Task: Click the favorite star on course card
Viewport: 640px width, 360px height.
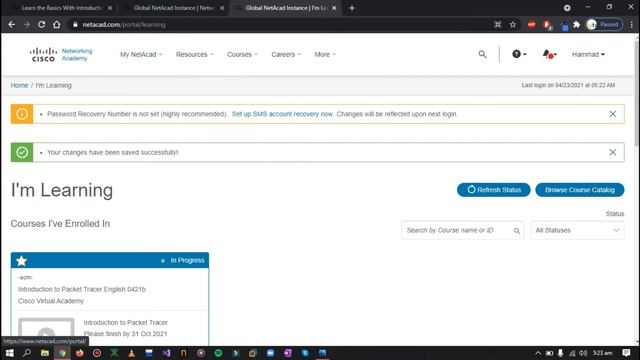Action: pyautogui.click(x=22, y=260)
